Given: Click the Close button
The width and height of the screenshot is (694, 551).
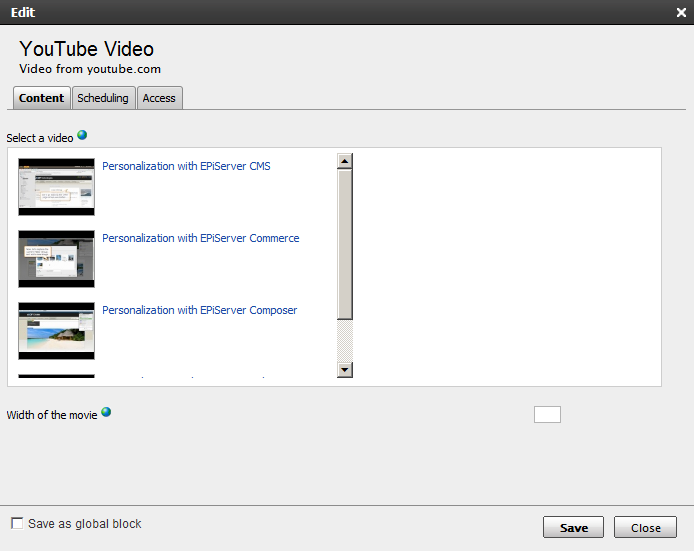Looking at the screenshot, I should 645,528.
